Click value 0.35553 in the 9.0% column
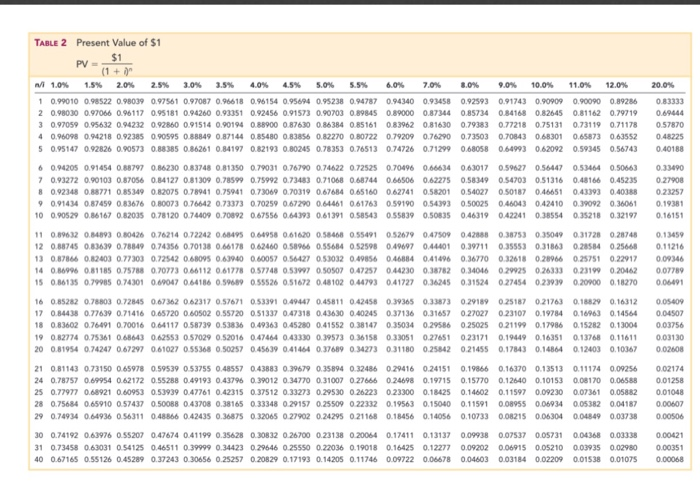 point(512,247)
